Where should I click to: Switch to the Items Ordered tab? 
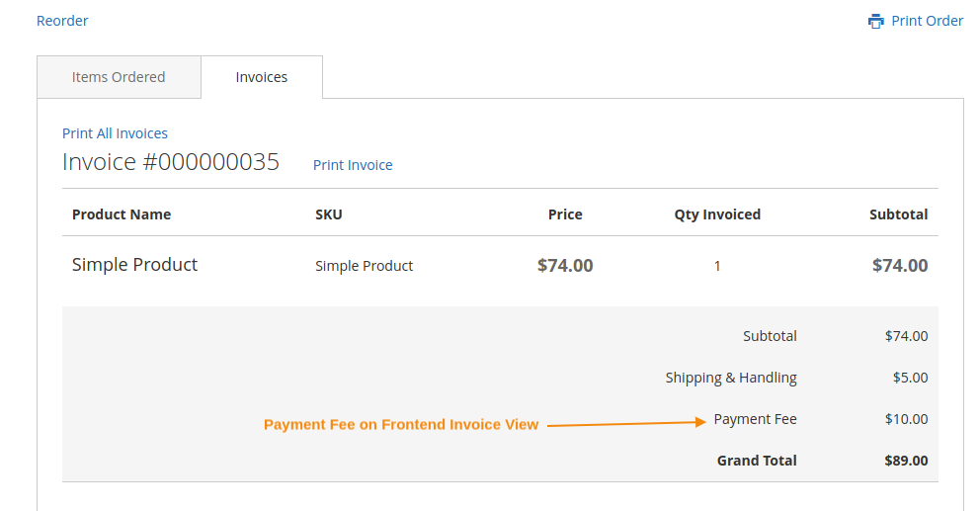tap(119, 77)
